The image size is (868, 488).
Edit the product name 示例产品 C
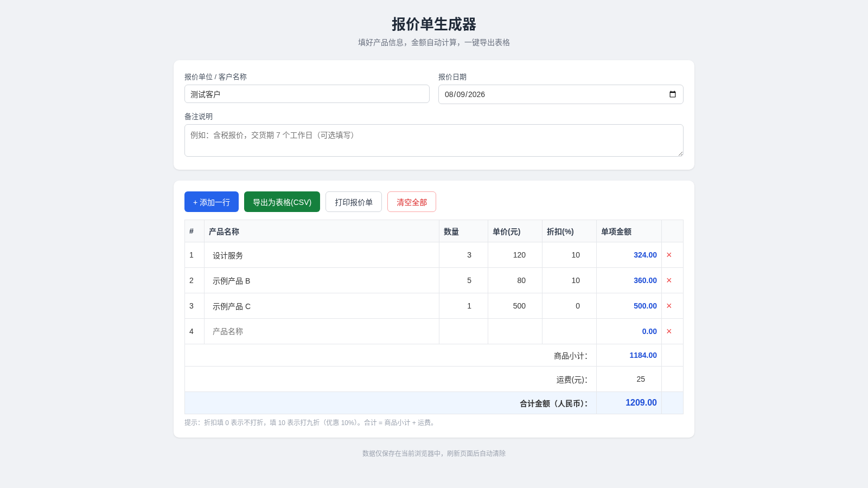(322, 306)
